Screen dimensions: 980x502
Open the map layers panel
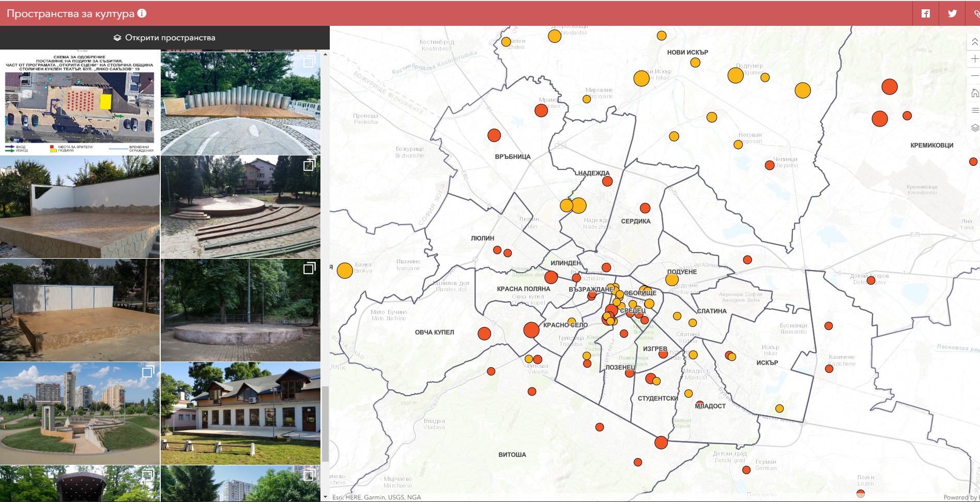(974, 128)
